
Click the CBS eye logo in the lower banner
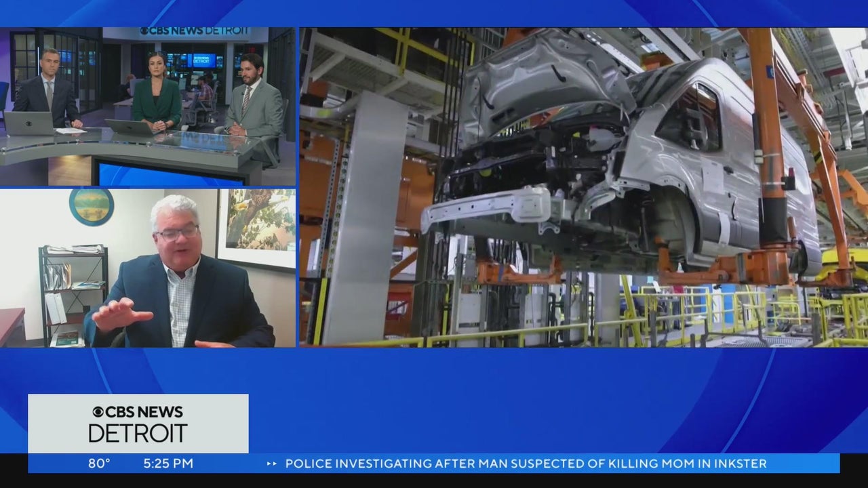coord(98,412)
